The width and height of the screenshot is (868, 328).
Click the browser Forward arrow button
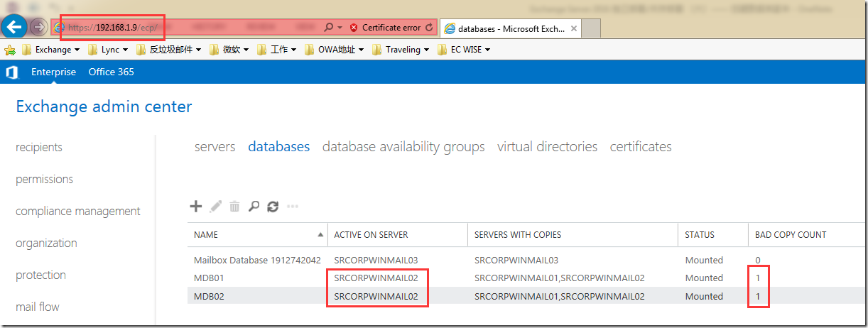tap(39, 28)
